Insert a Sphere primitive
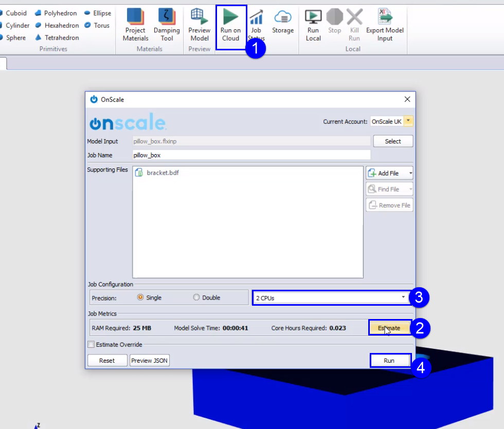This screenshot has height=429, width=504. point(13,38)
